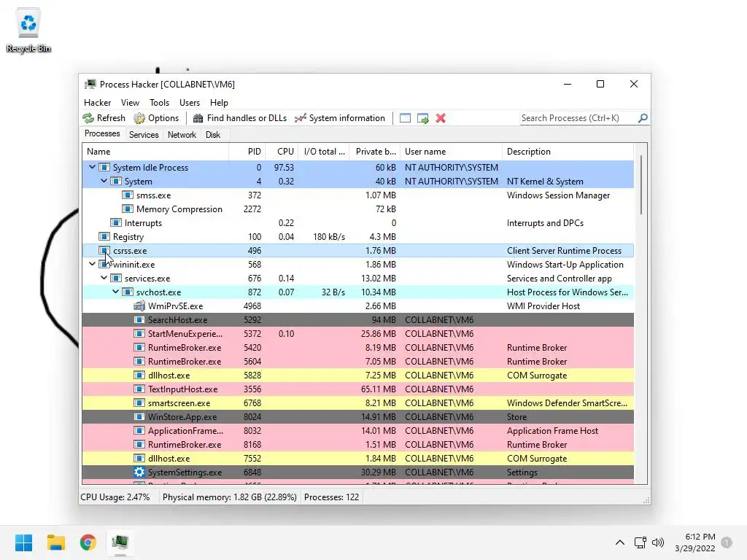The height and width of the screenshot is (560, 747).
Task: Click the smartscreen.exe process icon
Action: point(139,402)
